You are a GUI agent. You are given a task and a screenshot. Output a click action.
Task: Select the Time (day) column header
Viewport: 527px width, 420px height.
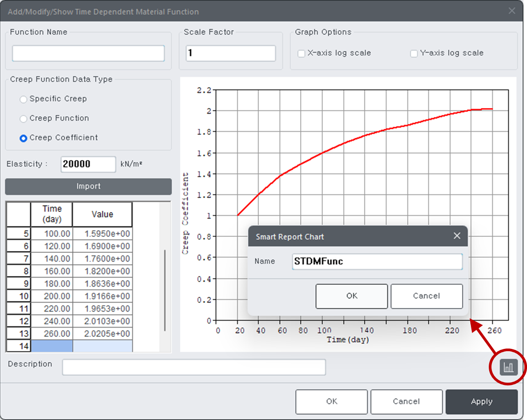(x=52, y=214)
